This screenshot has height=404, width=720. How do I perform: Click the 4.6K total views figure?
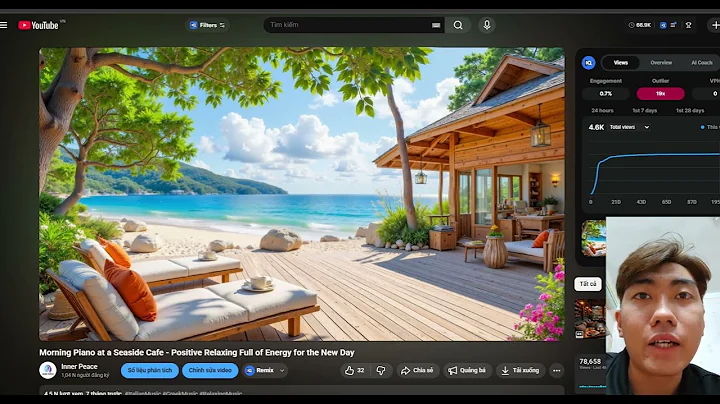596,127
